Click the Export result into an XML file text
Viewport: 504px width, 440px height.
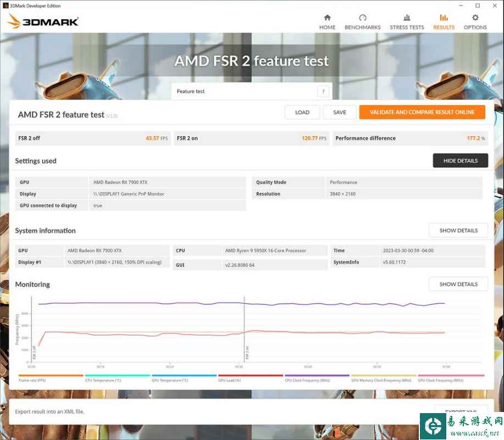[49, 412]
